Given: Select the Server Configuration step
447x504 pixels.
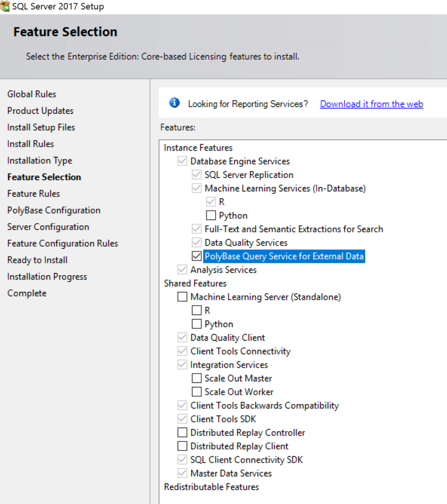Looking at the screenshot, I should tap(48, 227).
